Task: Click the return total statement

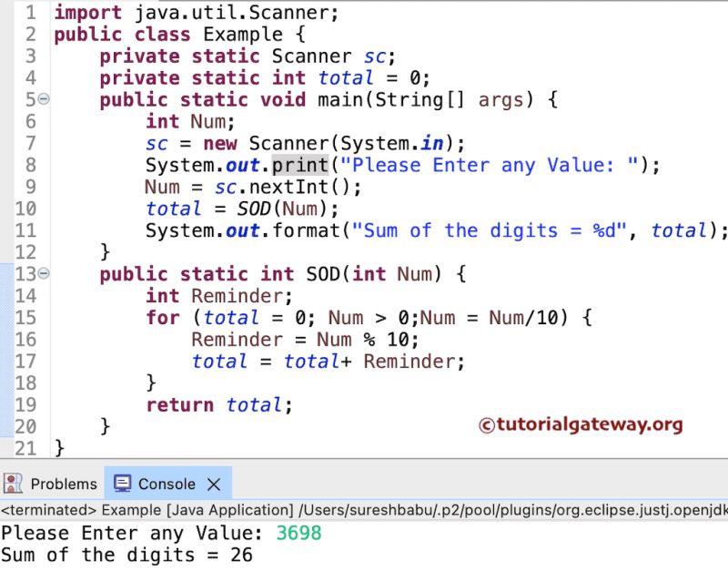Action: [x=218, y=404]
